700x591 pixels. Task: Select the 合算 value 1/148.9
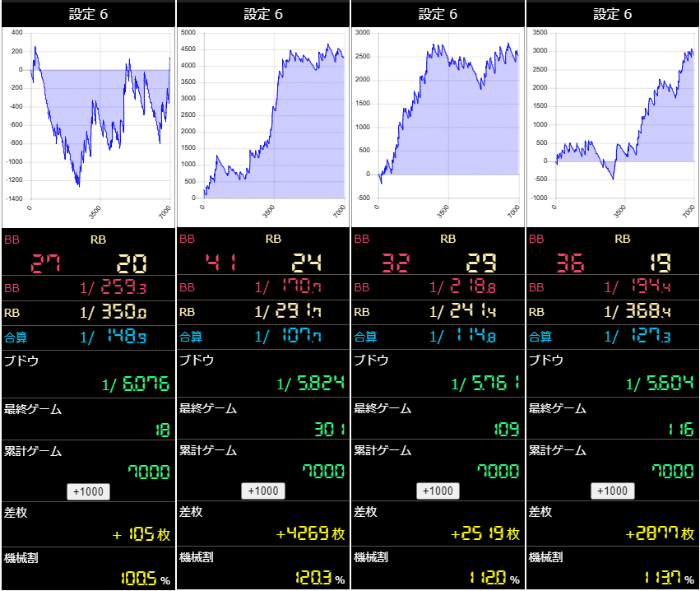click(113, 337)
